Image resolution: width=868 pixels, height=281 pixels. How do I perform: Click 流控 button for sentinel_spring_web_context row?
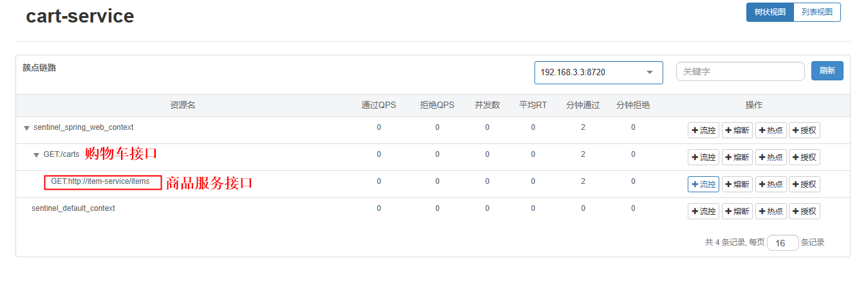click(x=703, y=131)
